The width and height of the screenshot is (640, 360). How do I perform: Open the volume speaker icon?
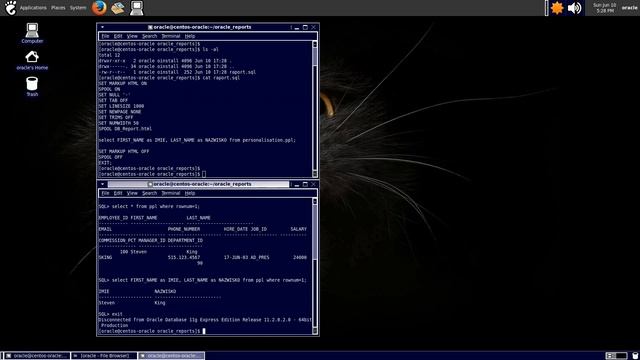tap(574, 8)
